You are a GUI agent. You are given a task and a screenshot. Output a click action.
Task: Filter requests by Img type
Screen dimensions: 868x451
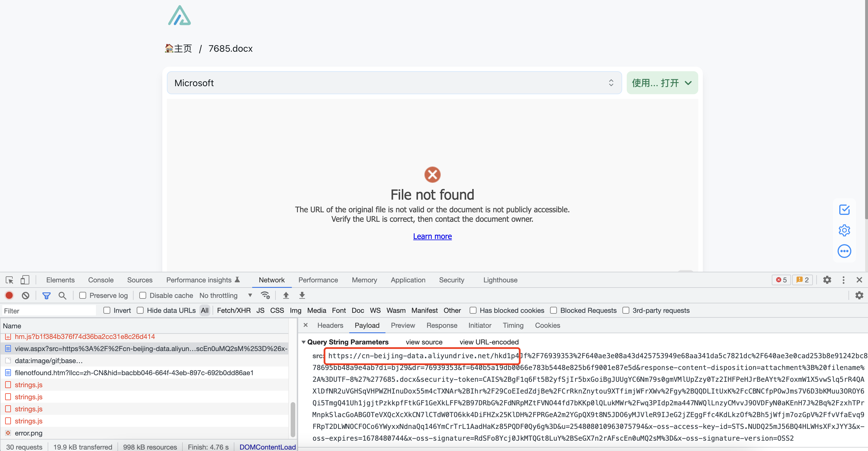[296, 310]
